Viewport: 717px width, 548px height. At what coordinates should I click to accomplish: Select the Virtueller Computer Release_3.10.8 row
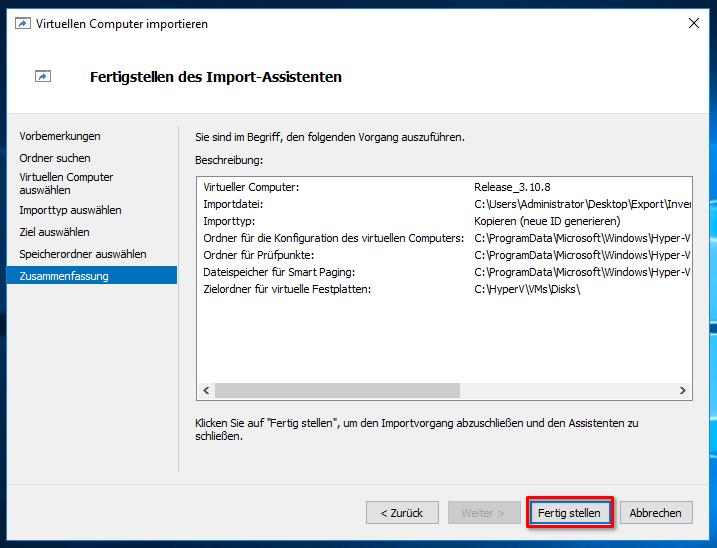(x=445, y=187)
